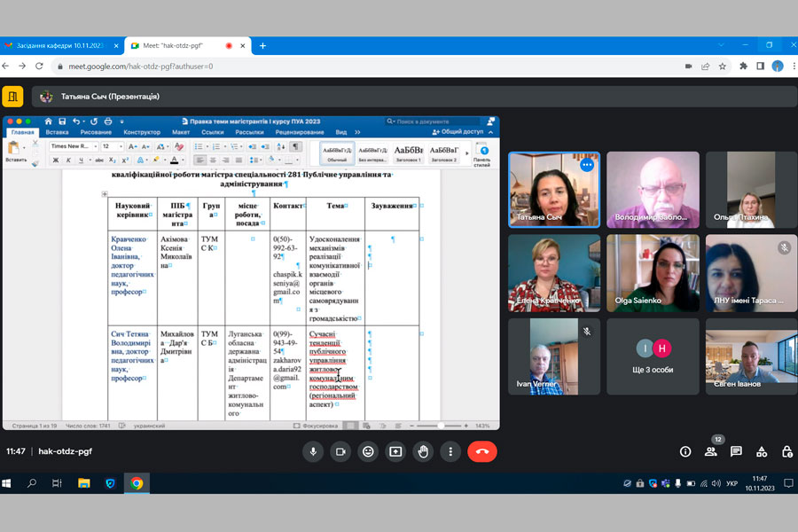This screenshot has height=532, width=798.
Task: Click the Ще 3 особи tile
Action: [x=653, y=356]
